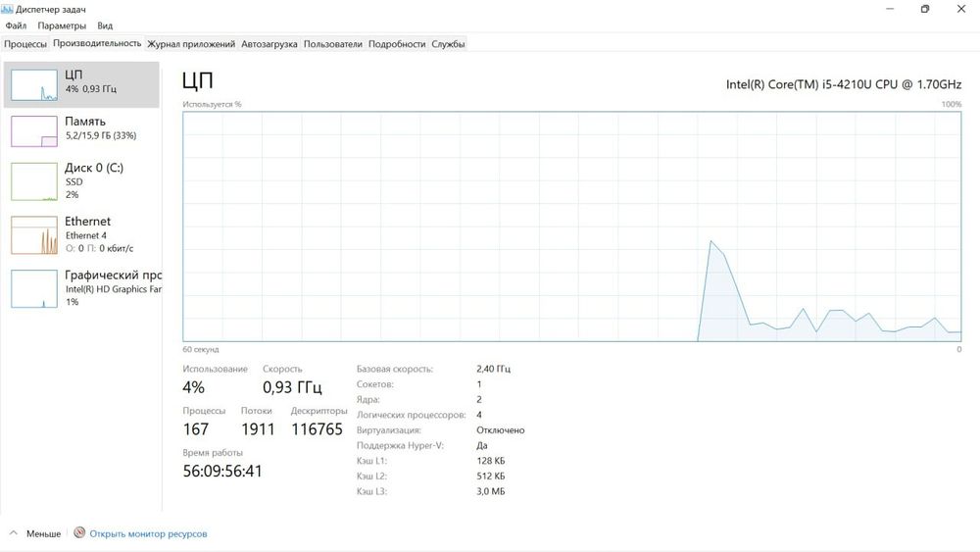This screenshot has height=552, width=980.
Task: Click the Intel(R) HD Graphics label
Action: pos(113,289)
